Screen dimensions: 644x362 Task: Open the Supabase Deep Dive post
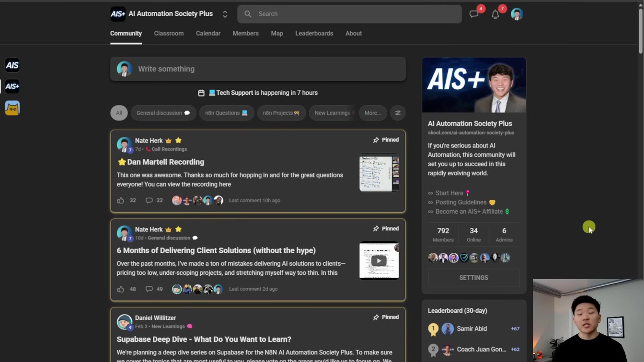coord(204,339)
